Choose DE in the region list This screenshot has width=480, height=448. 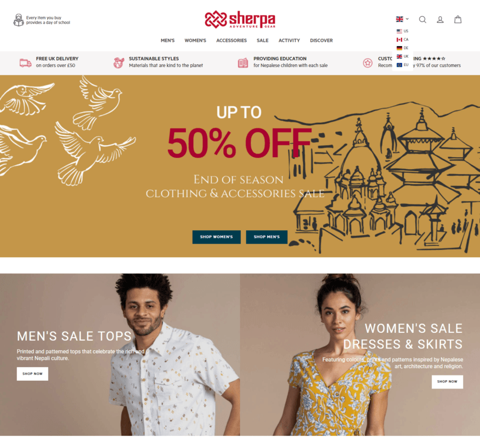(x=402, y=48)
